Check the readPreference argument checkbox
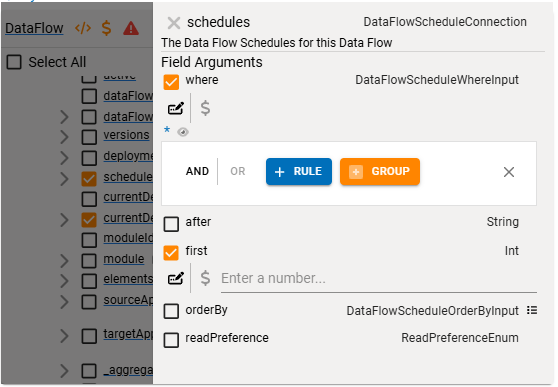Image resolution: width=558 pixels, height=387 pixels. tap(171, 340)
